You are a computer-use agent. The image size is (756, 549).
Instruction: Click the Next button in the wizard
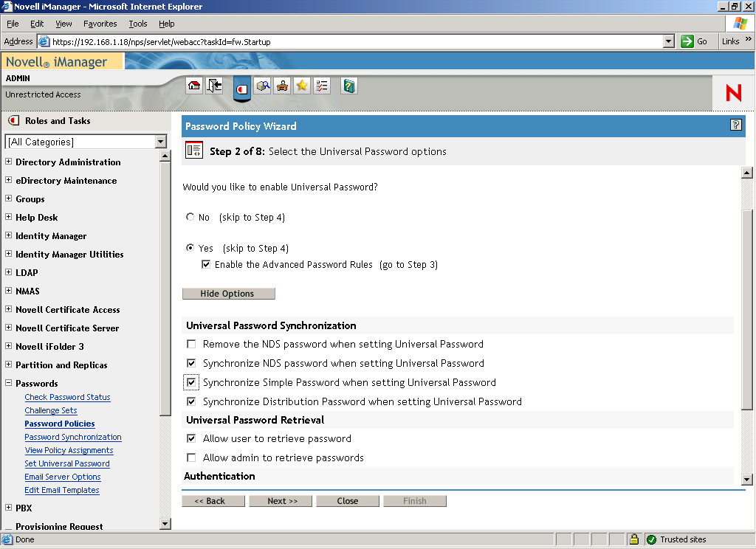pos(280,500)
